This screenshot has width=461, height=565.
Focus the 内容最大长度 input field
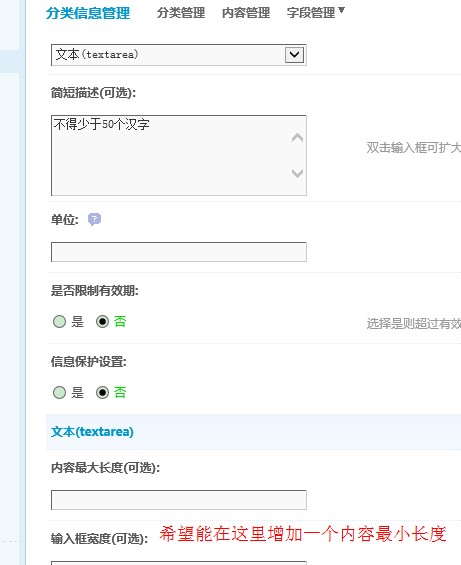click(179, 500)
